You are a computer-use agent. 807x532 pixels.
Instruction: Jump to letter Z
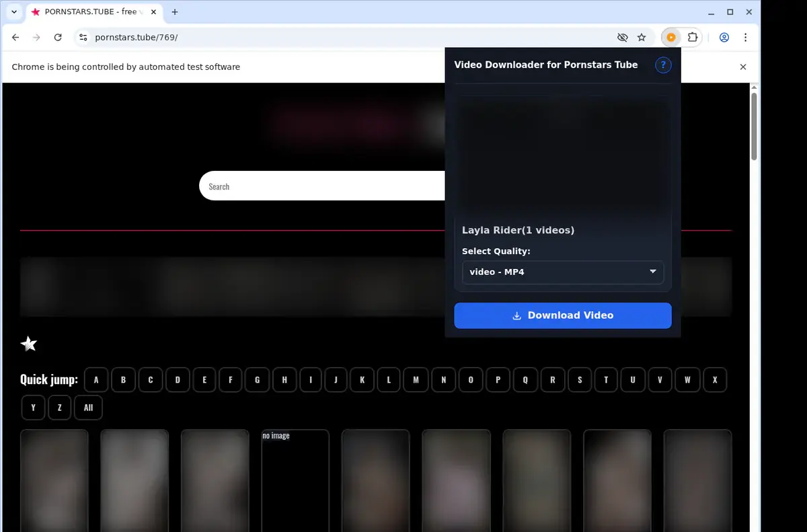point(59,408)
